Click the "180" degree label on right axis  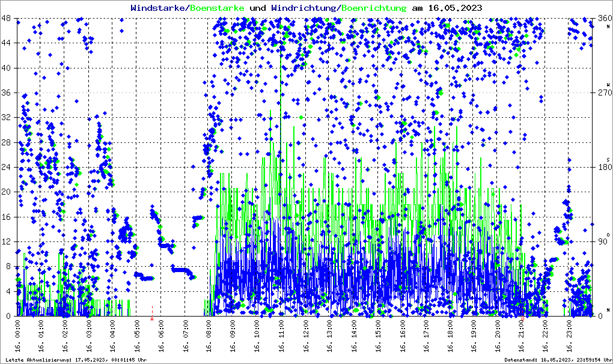pos(602,168)
